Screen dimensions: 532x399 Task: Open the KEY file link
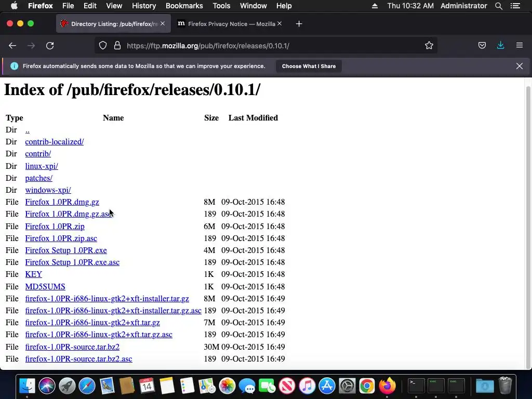coord(34,274)
